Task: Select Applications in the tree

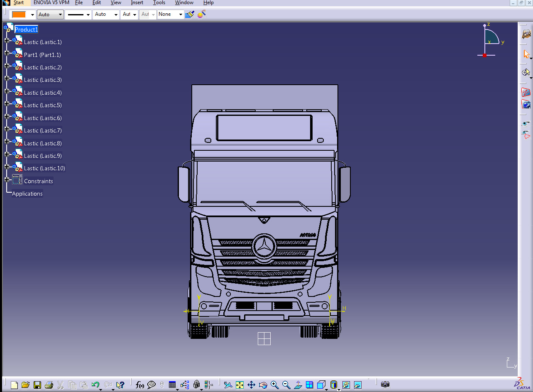Action: [27, 194]
